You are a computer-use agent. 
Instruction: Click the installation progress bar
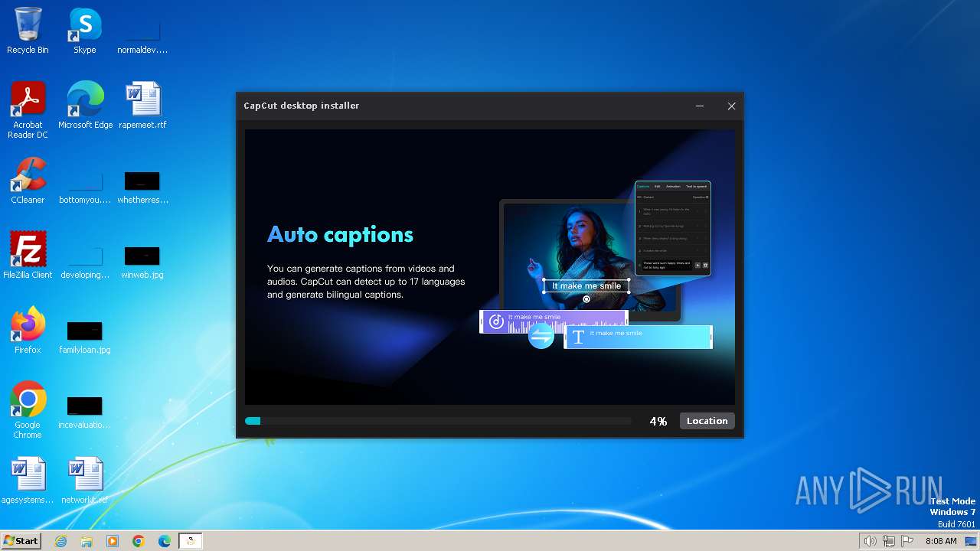point(438,421)
